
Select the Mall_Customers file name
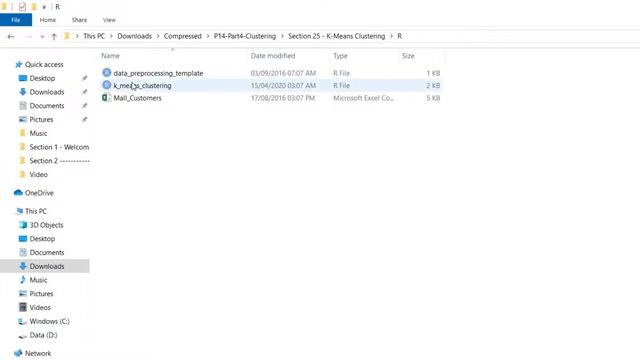138,98
